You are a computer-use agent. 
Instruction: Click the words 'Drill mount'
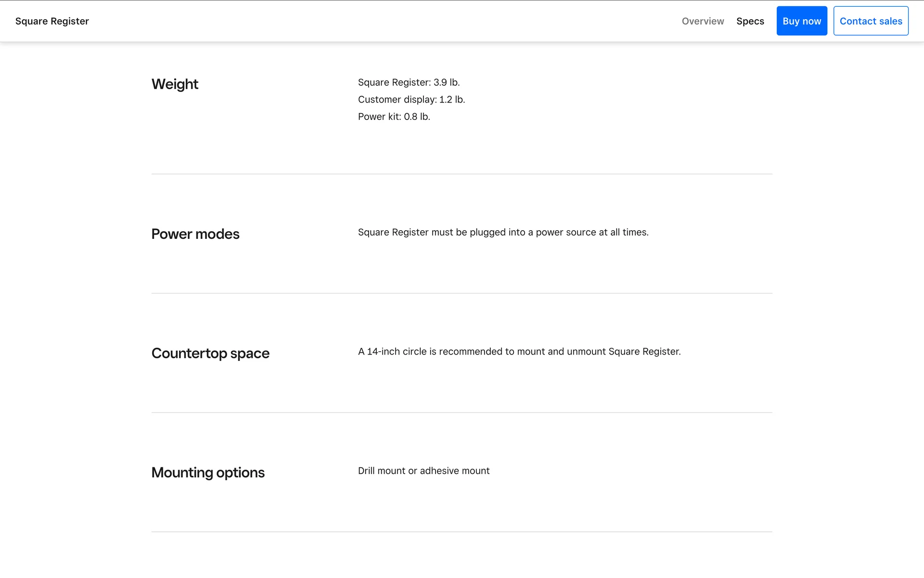[381, 471]
